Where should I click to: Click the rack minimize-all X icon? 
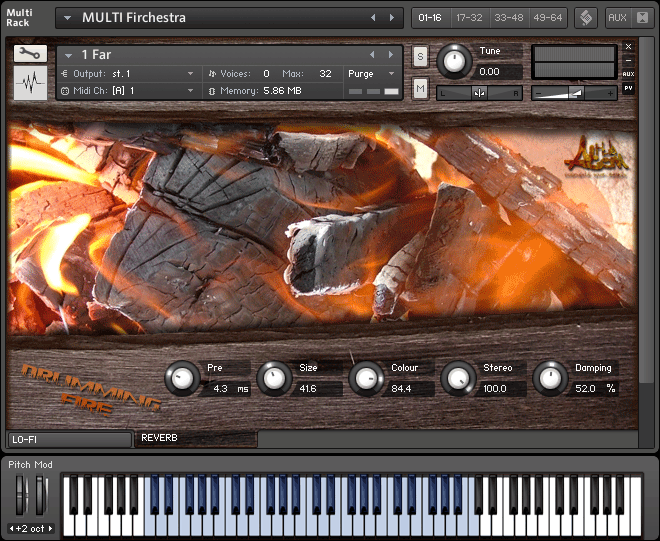642,18
